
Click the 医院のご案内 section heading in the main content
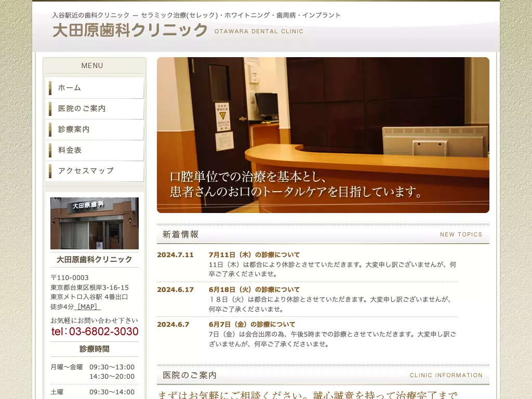190,375
